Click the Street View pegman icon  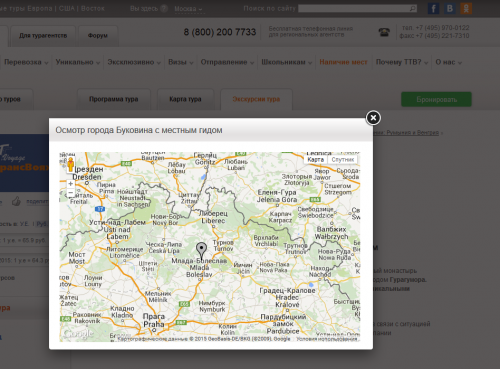[71, 164]
